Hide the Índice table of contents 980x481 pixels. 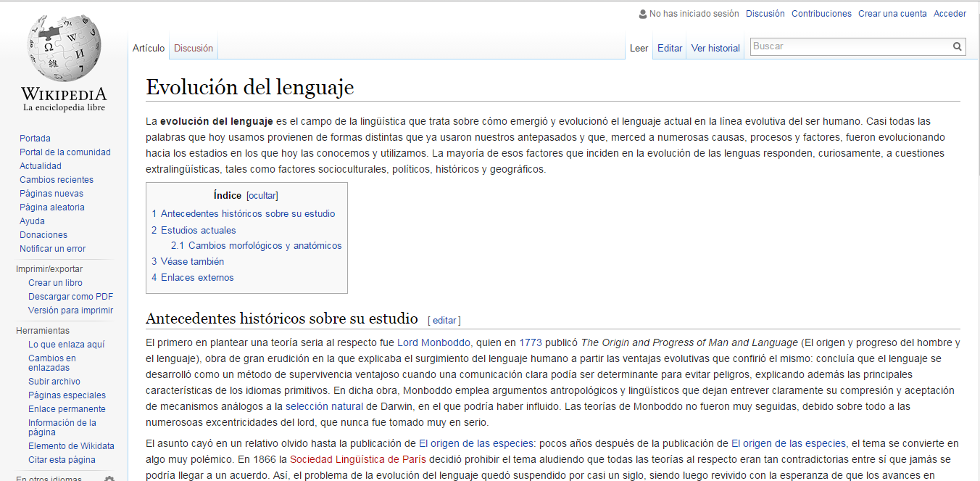(262, 196)
